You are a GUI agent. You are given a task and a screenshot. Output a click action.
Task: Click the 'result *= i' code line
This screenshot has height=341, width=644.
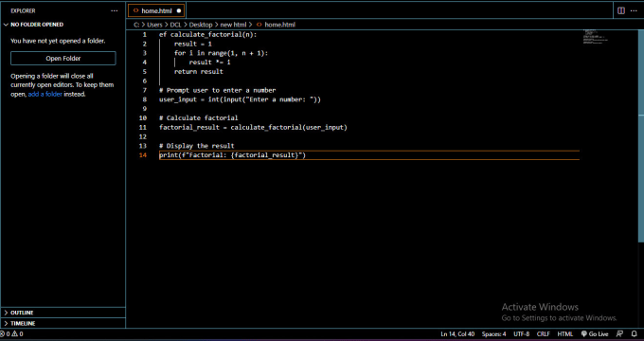click(209, 63)
